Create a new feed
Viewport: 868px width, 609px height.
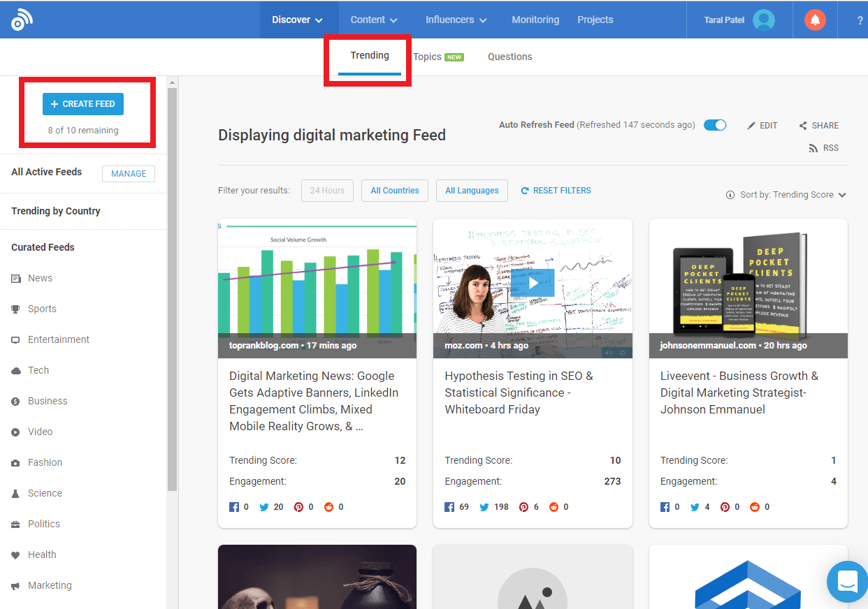[x=82, y=103]
